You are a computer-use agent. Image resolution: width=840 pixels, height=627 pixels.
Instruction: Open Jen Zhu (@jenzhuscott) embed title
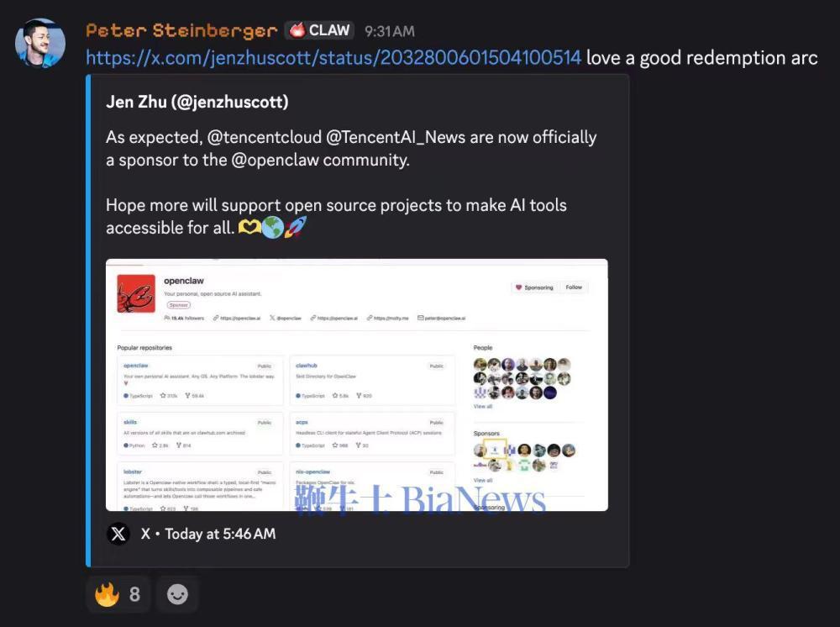pos(197,102)
